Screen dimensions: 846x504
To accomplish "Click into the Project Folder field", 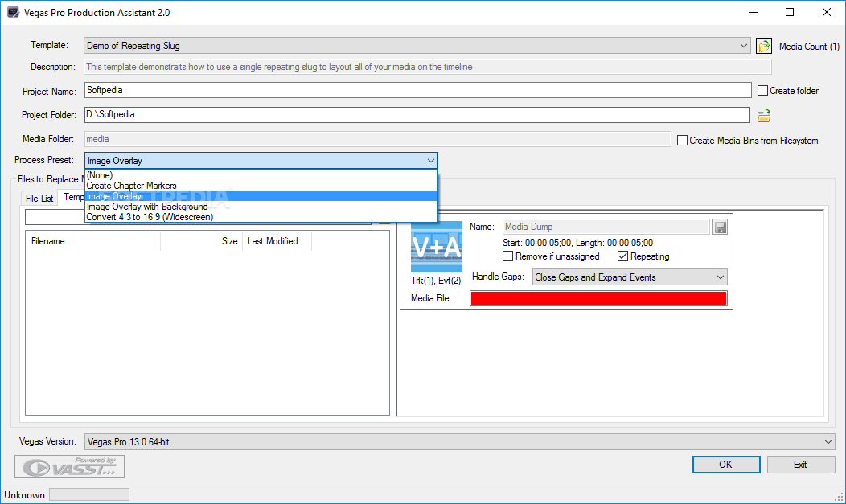I will 417,114.
